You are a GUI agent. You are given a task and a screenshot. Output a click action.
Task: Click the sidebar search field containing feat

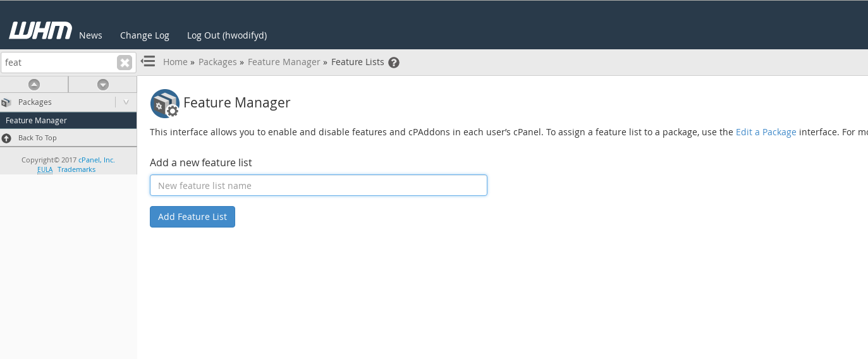pos(58,63)
